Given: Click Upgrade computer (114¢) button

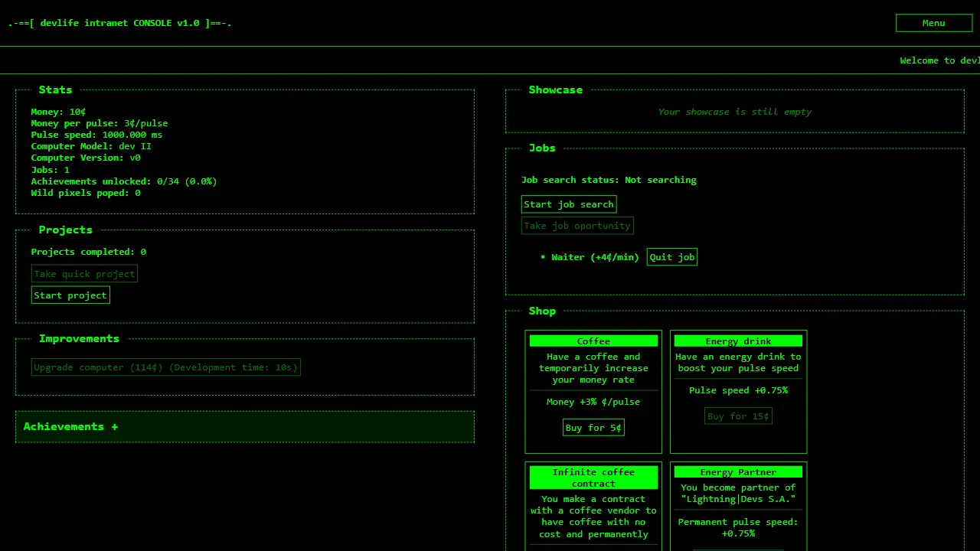Looking at the screenshot, I should pos(165,367).
